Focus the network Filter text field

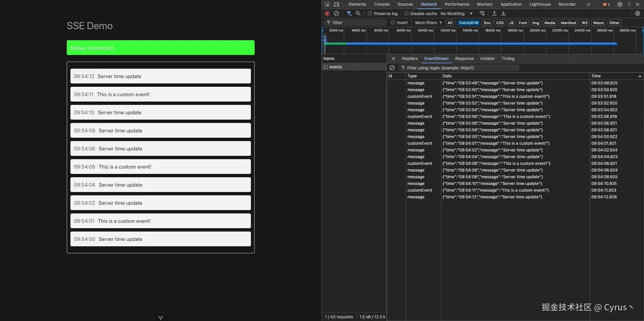(356, 22)
